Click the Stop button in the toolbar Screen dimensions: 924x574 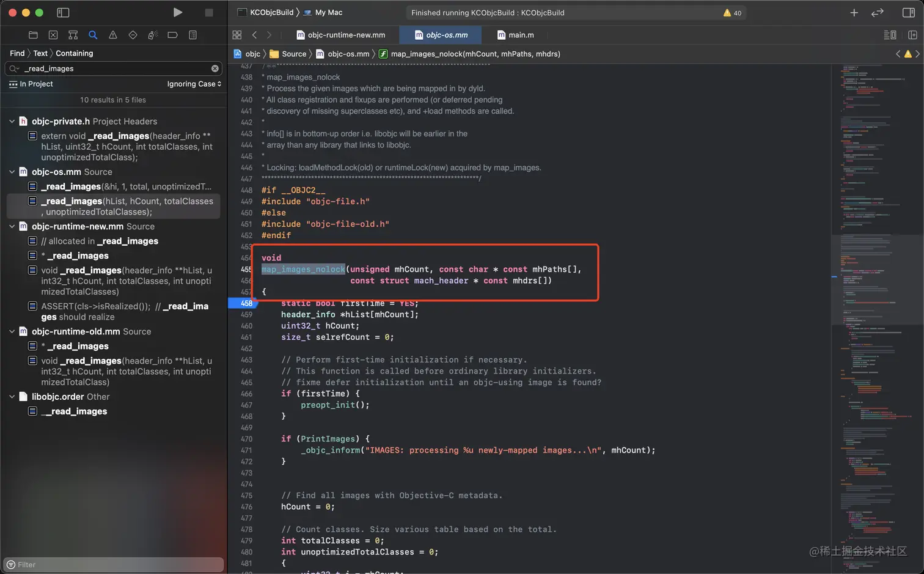click(x=209, y=12)
